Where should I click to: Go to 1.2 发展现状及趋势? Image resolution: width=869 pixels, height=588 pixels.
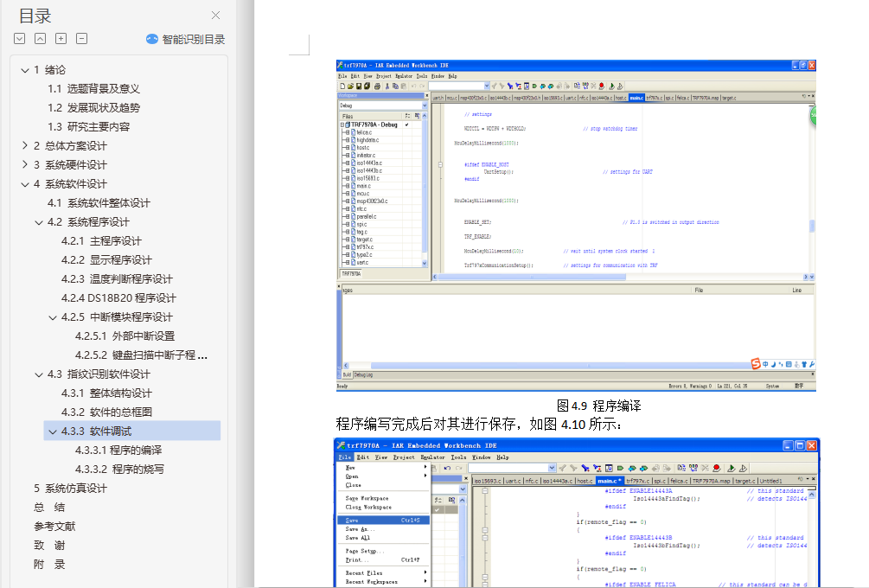pyautogui.click(x=93, y=107)
